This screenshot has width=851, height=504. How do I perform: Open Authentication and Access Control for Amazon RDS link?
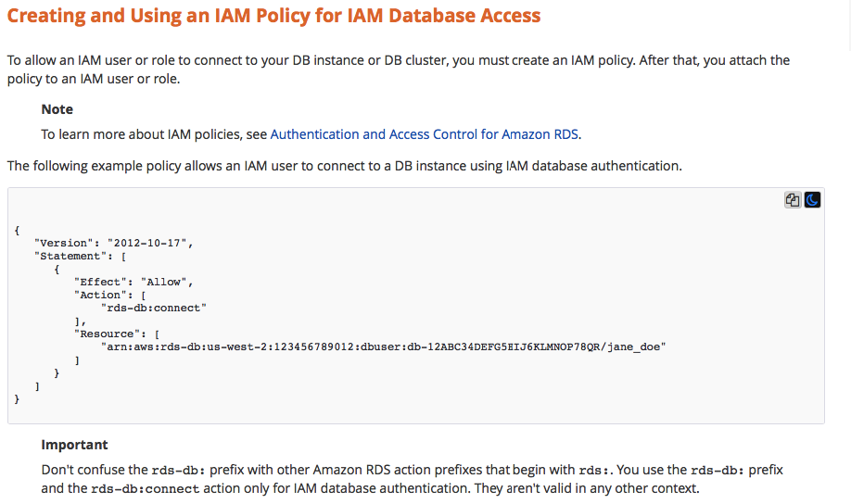point(425,134)
